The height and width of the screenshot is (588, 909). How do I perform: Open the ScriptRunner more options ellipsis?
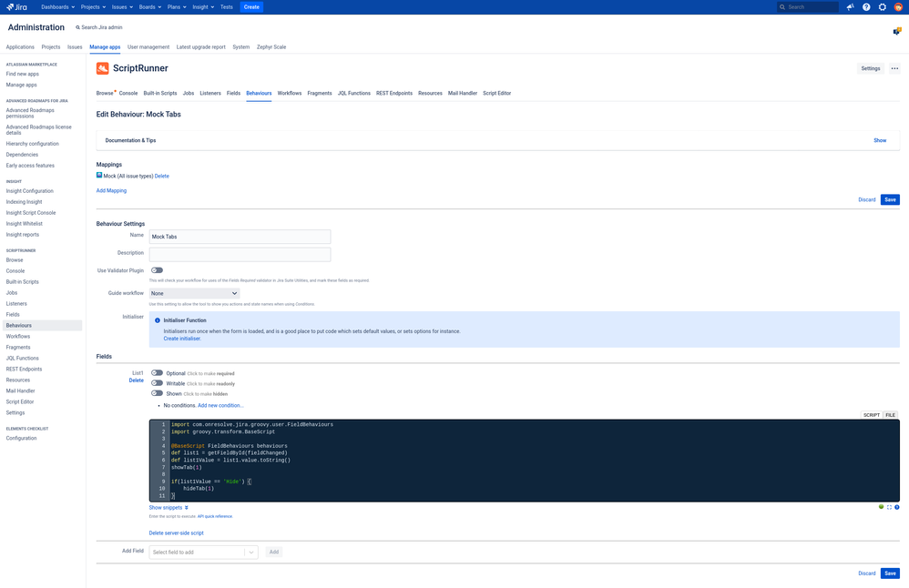[894, 68]
